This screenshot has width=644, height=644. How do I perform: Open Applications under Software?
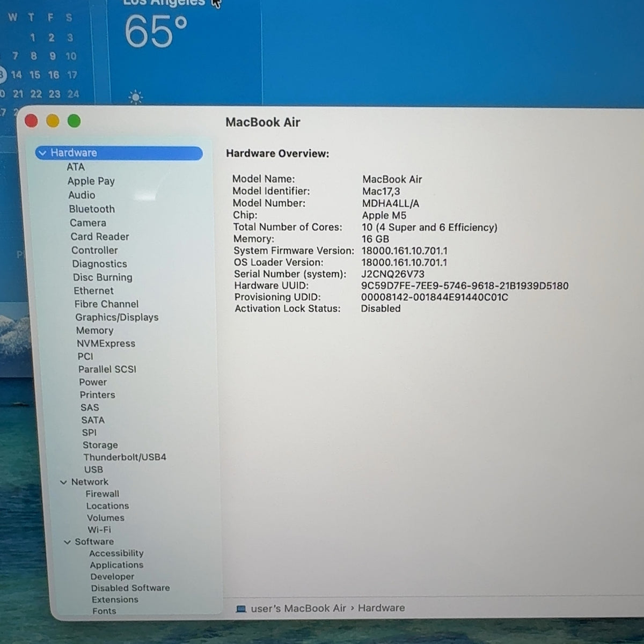(x=116, y=565)
